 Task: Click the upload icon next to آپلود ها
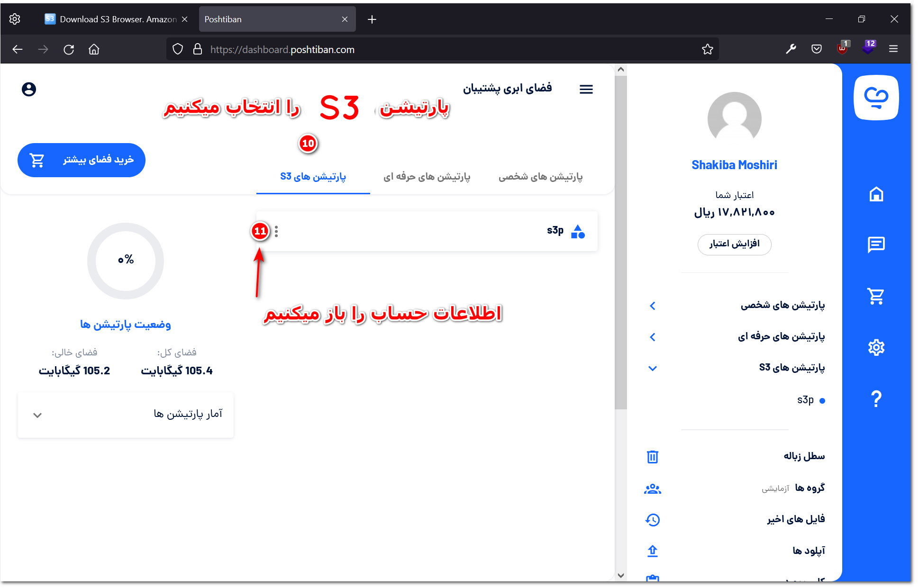coord(653,551)
